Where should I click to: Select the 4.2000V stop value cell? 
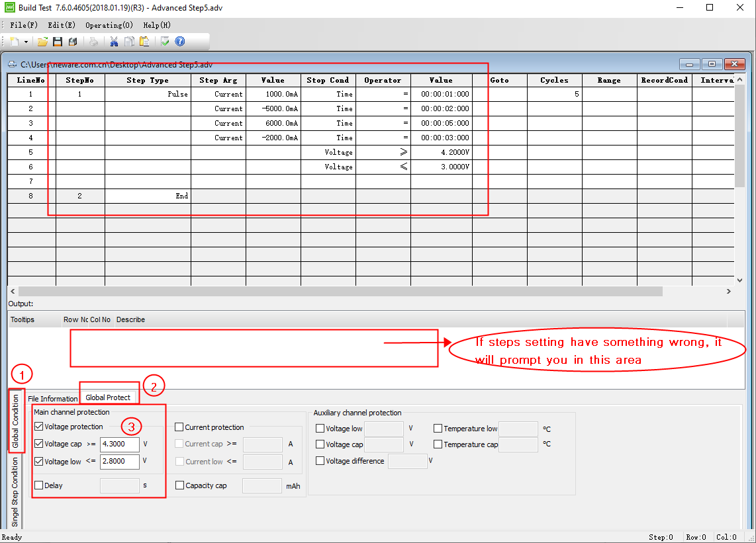point(441,152)
